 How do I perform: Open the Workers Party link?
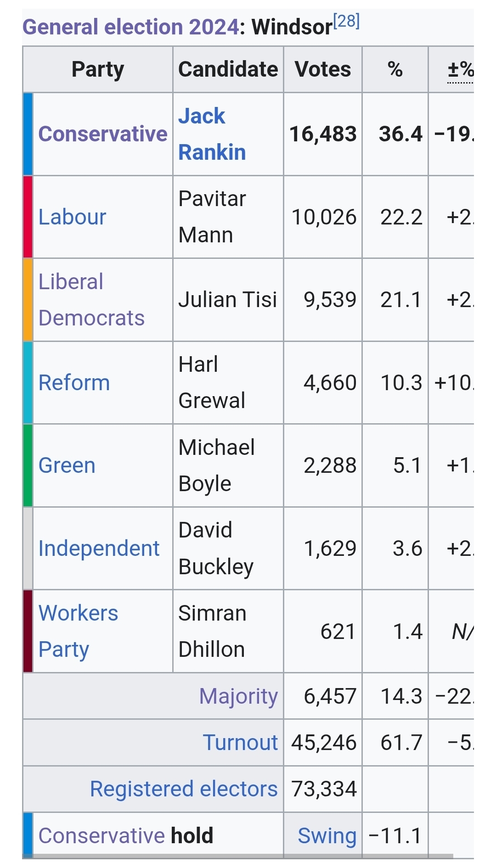pos(78,631)
